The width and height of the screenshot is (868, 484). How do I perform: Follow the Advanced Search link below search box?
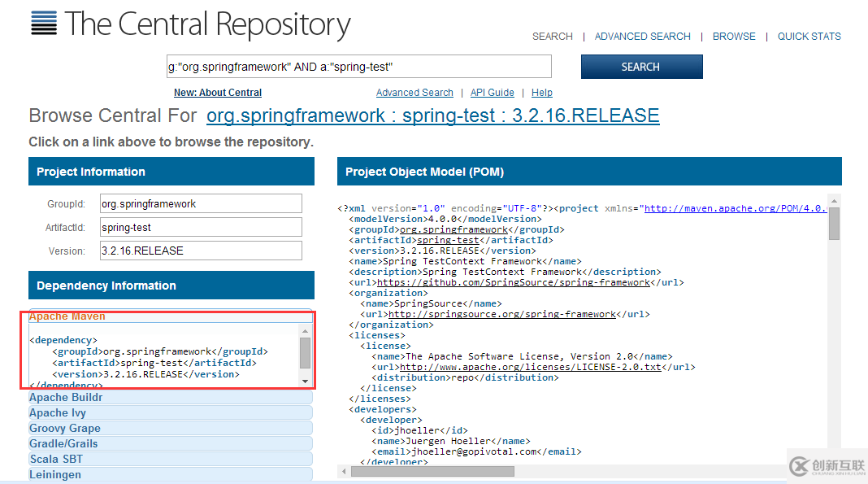[x=414, y=93]
